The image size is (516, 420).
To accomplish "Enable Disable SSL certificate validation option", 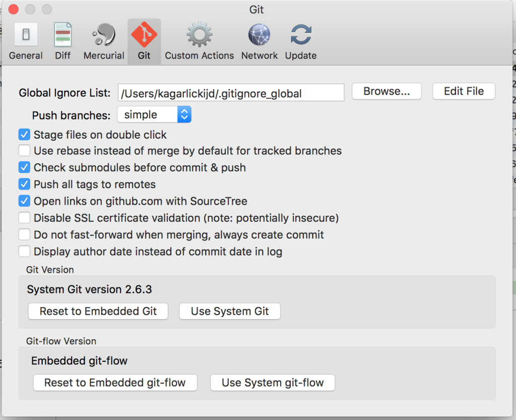I will pyautogui.click(x=24, y=218).
